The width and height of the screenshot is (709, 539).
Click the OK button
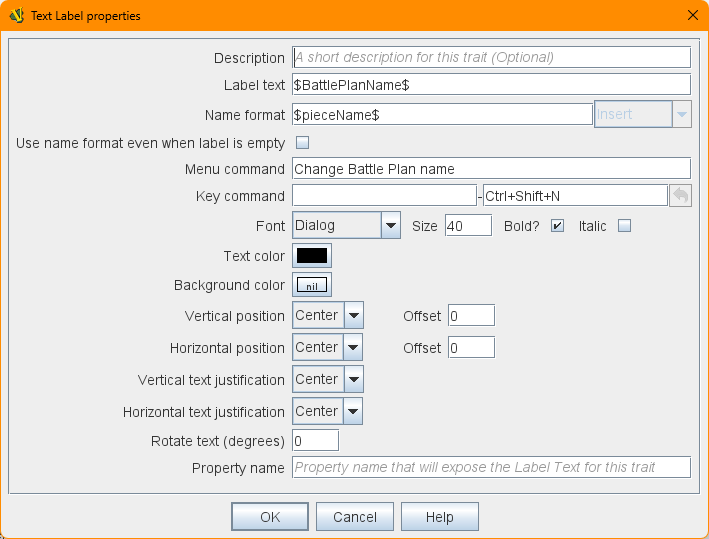coord(270,517)
